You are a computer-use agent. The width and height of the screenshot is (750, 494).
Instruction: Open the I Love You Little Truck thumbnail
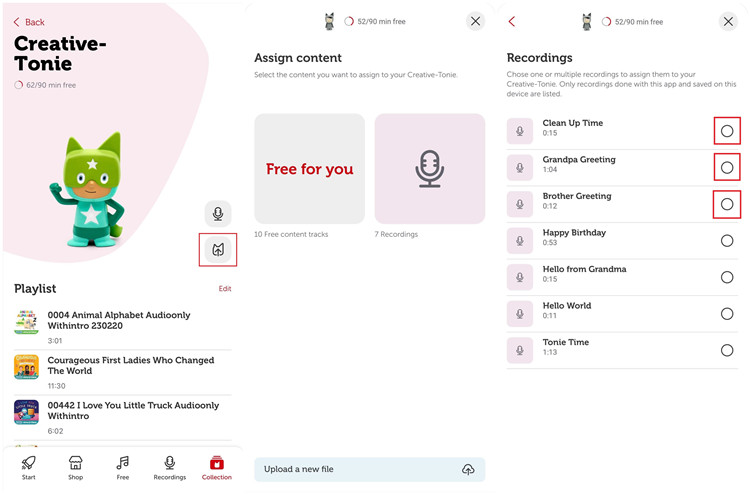coord(27,412)
